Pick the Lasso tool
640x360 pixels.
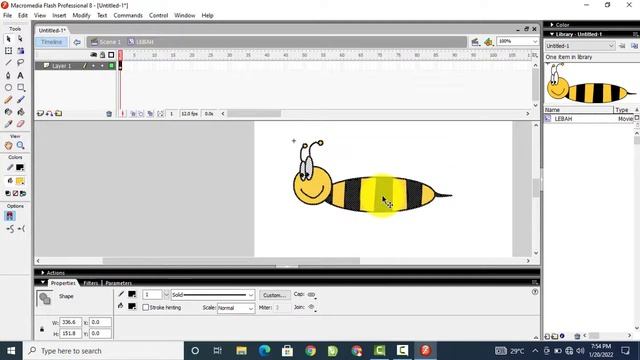tap(20, 63)
